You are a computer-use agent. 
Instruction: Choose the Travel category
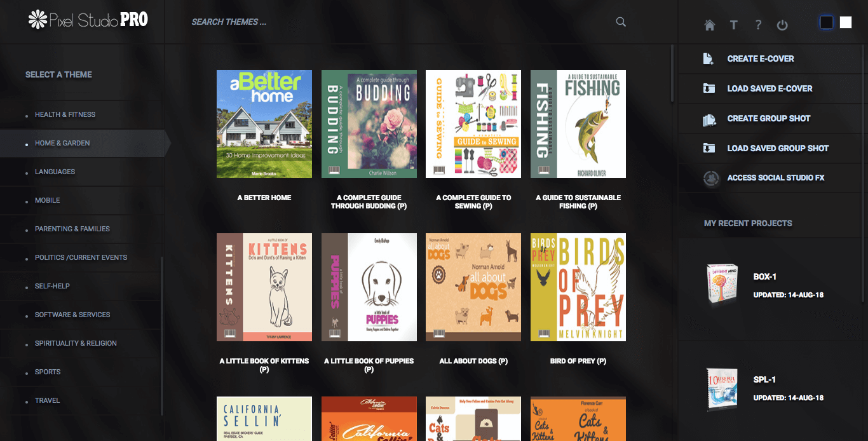pyautogui.click(x=47, y=400)
